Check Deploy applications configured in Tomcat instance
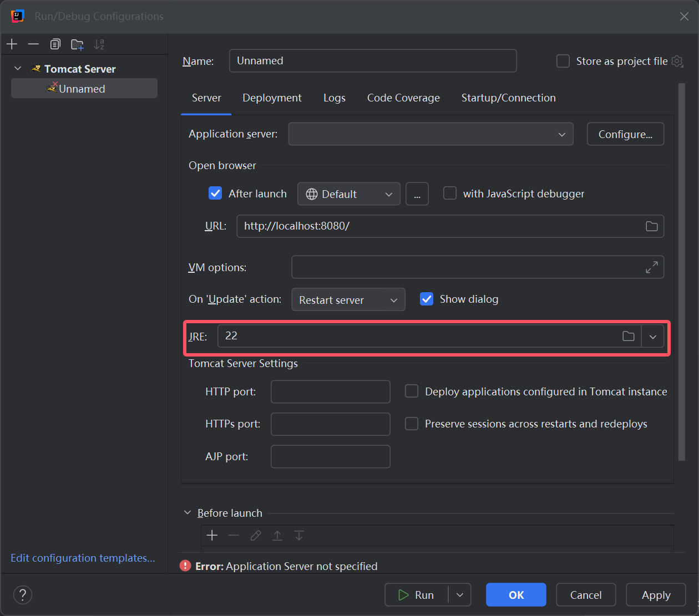Image resolution: width=699 pixels, height=616 pixels. [x=412, y=391]
